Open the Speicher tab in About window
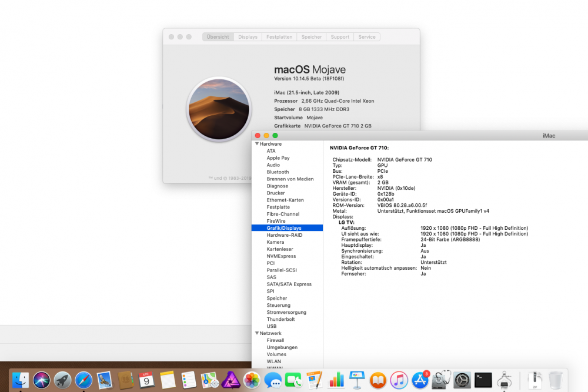588x392 pixels. click(311, 36)
